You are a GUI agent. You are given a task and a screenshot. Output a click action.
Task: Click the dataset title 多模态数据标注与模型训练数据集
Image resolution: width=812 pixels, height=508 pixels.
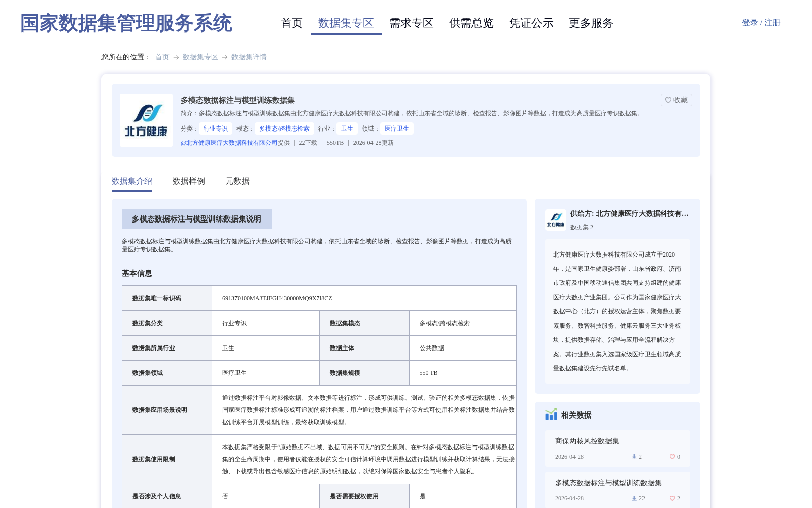(x=238, y=100)
